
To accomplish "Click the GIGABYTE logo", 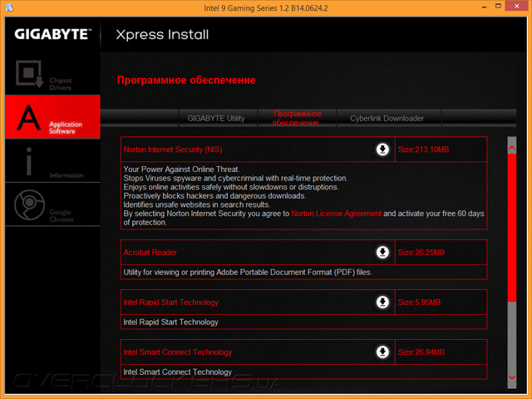I will tap(53, 34).
